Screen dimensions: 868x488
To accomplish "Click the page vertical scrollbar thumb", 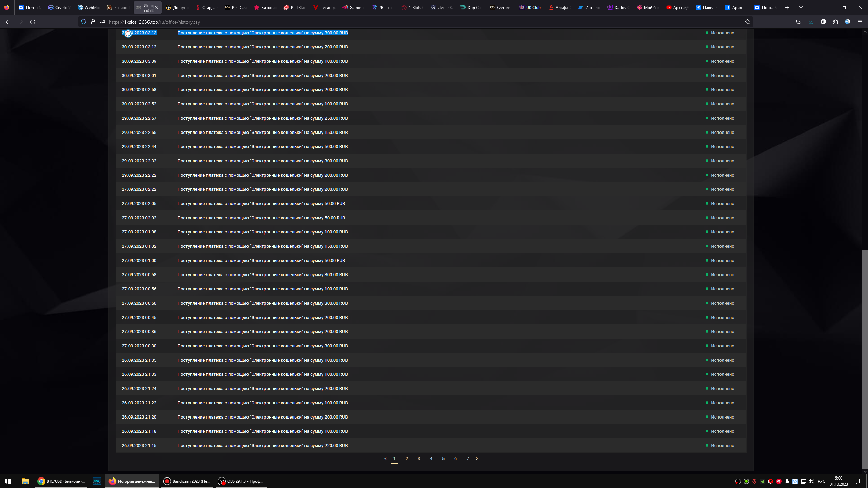I will (x=865, y=359).
